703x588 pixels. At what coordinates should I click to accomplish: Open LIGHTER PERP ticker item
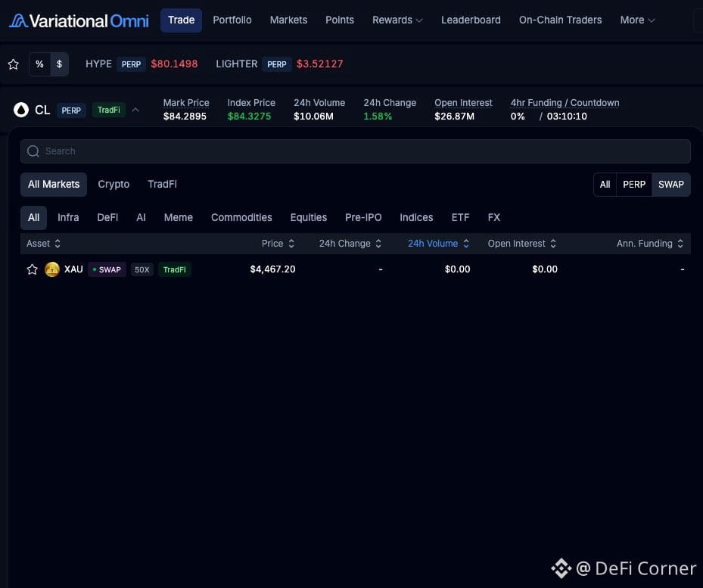[279, 64]
